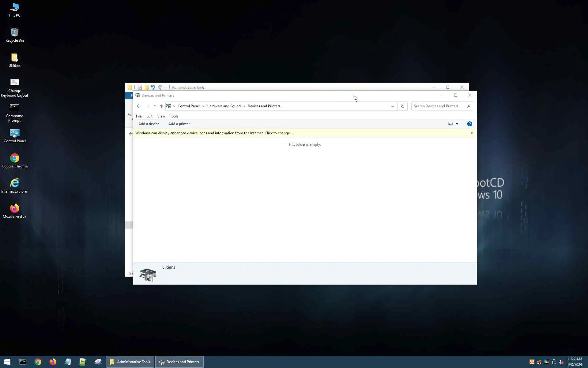Click the refresh button in address bar
Viewport: 588px width, 368px height.
click(x=402, y=106)
